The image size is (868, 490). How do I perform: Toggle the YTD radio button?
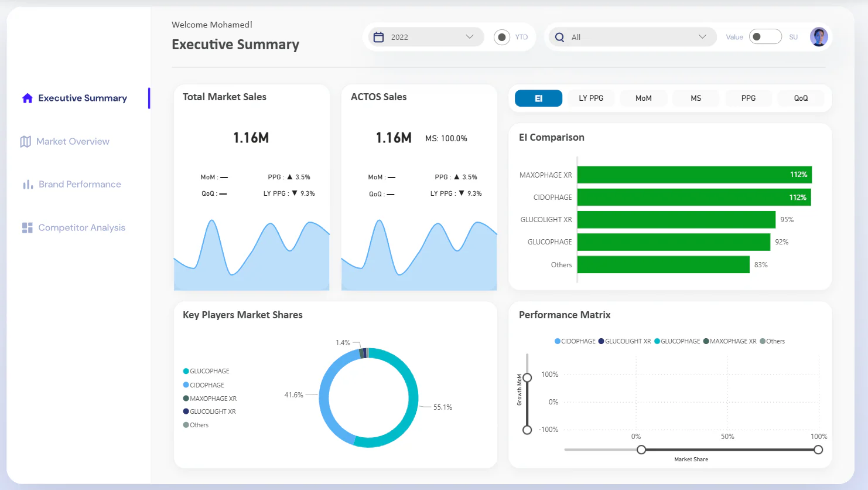point(502,37)
